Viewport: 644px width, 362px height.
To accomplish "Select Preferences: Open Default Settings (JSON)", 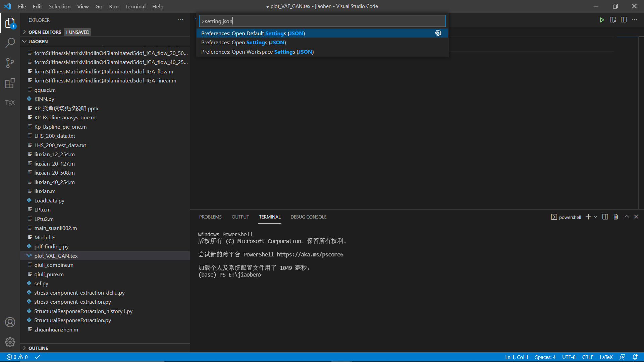I will (x=322, y=33).
